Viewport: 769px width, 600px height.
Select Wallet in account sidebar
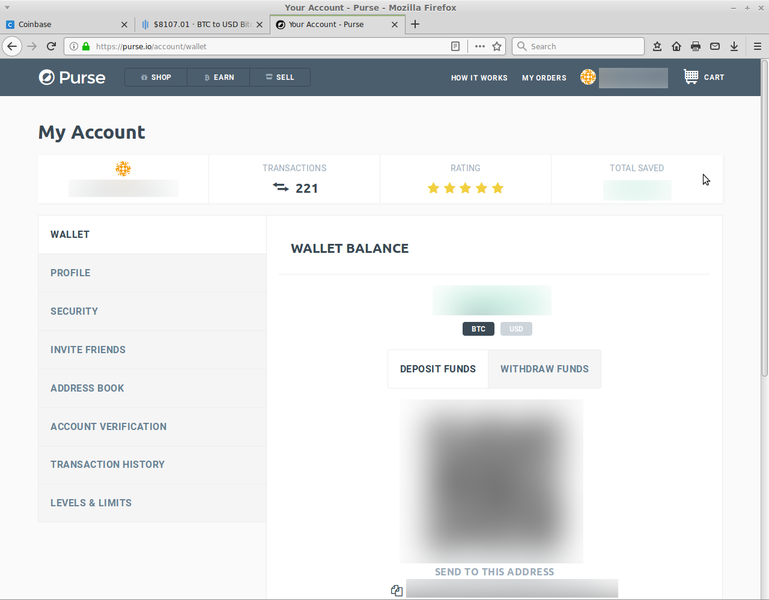pos(152,235)
